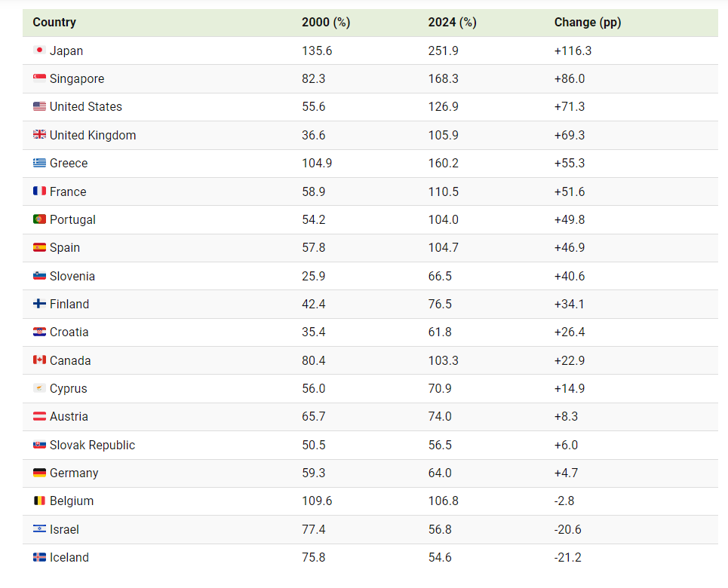Viewport: 728px width, 588px height.
Task: Sort by the Country column header
Action: point(54,23)
